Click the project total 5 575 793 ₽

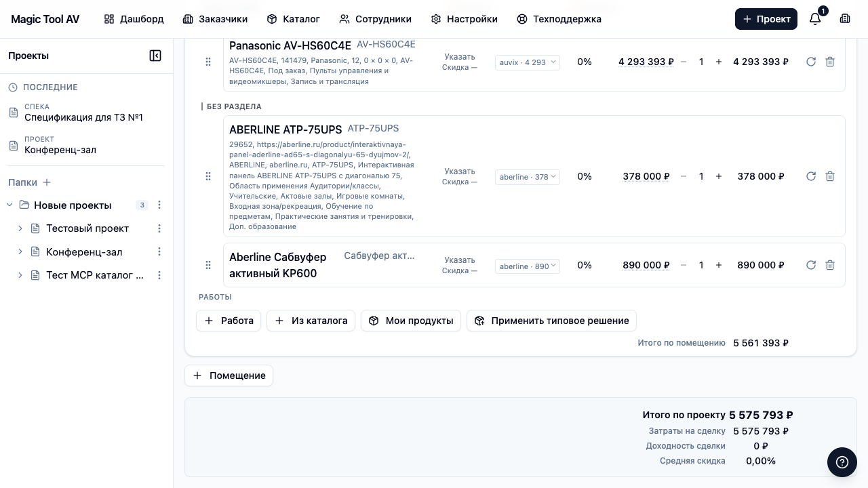coord(761,415)
